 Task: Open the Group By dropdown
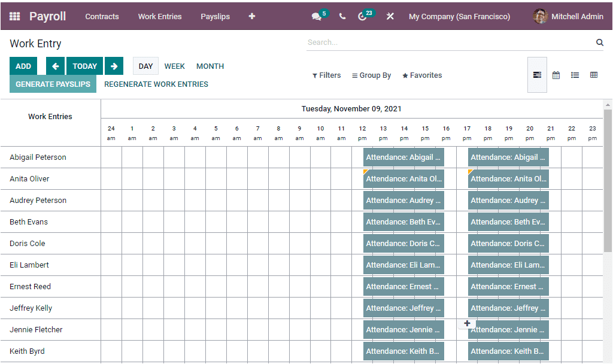click(x=371, y=75)
